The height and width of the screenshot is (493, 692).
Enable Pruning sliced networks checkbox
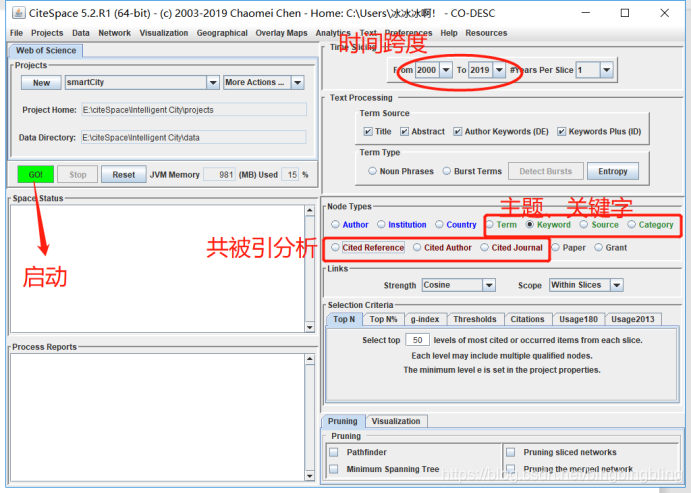(511, 452)
